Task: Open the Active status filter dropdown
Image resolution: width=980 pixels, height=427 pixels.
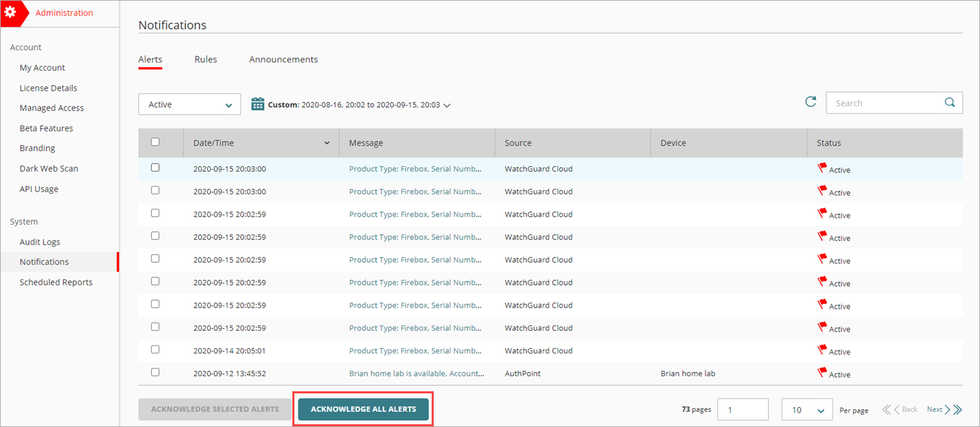Action: (189, 104)
